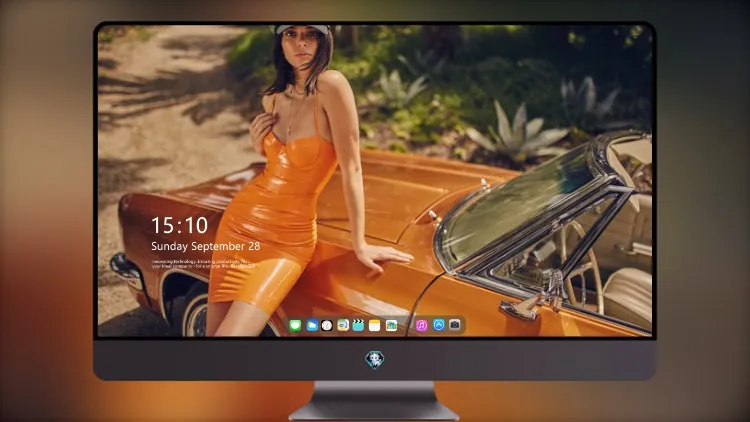The width and height of the screenshot is (750, 422).
Task: Click the 'Sunday September 28' date text
Action: pyautogui.click(x=206, y=246)
